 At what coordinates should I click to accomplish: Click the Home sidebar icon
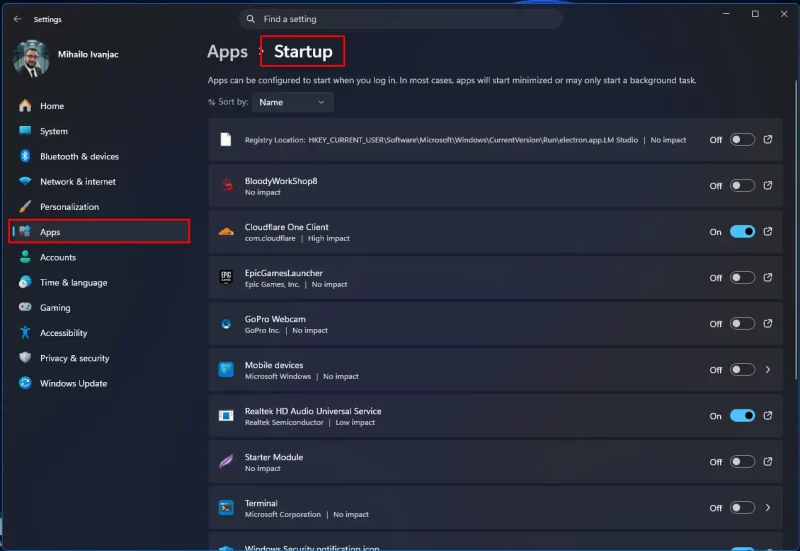(25, 106)
